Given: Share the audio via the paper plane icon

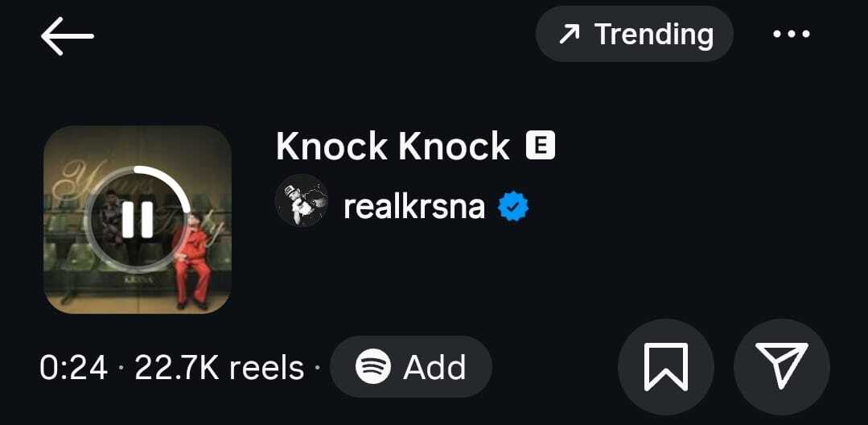Looking at the screenshot, I should 782,367.
